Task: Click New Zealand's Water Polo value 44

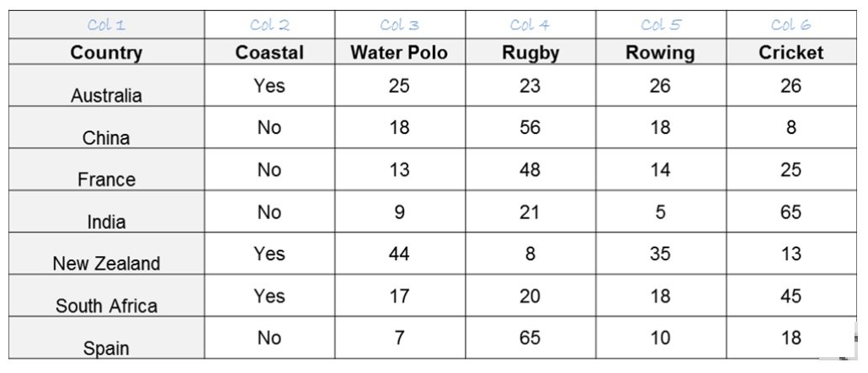Action: coord(399,254)
